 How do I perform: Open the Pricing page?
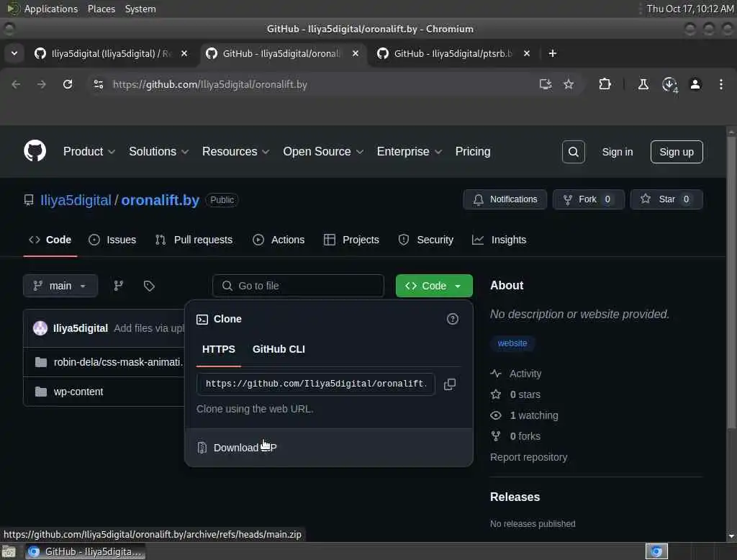pos(472,151)
